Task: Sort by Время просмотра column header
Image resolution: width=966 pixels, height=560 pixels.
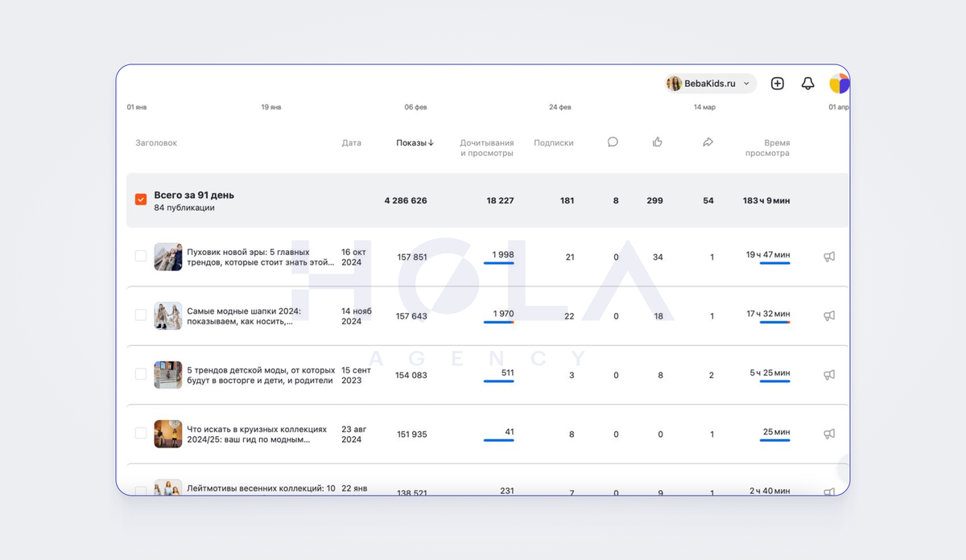Action: point(767,147)
